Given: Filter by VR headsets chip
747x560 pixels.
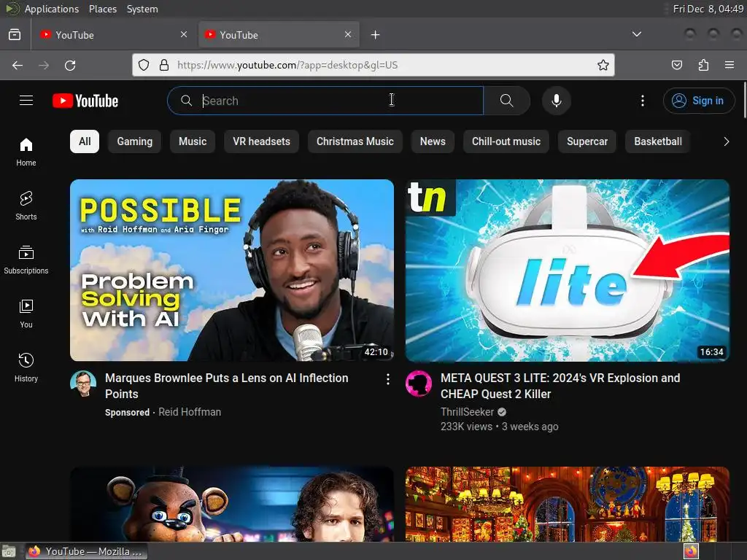Looking at the screenshot, I should (262, 141).
